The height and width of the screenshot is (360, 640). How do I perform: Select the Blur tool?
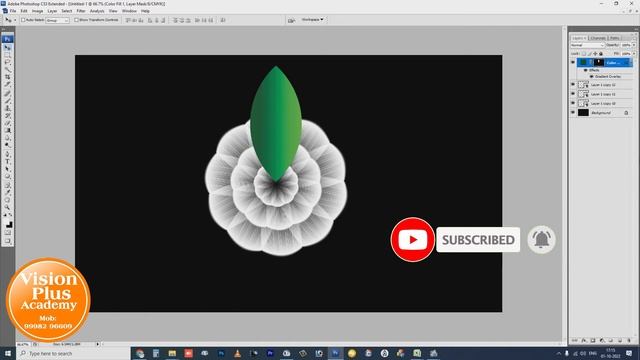coord(8,138)
